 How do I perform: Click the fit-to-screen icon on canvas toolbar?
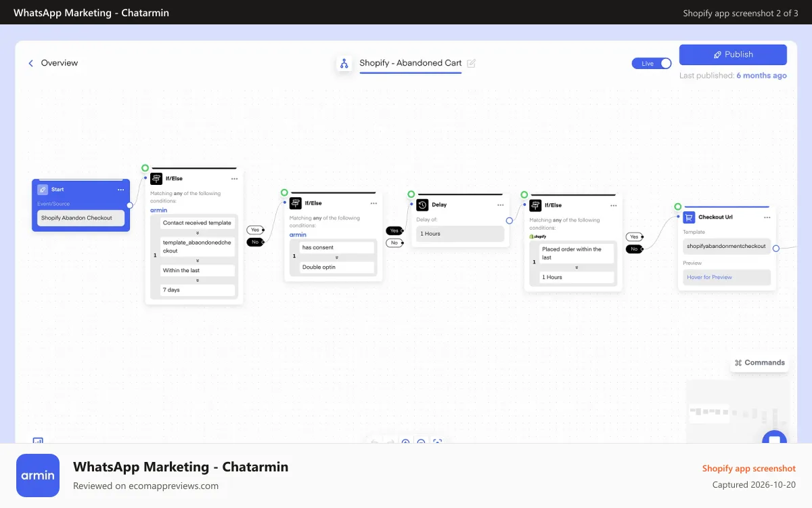pyautogui.click(x=437, y=442)
